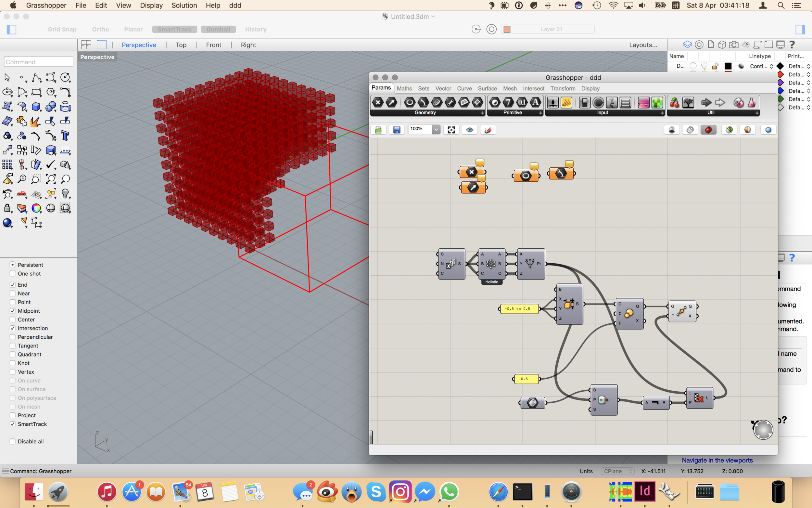
Task: Expand the Geometry panel plus arrow
Action: pyautogui.click(x=482, y=113)
